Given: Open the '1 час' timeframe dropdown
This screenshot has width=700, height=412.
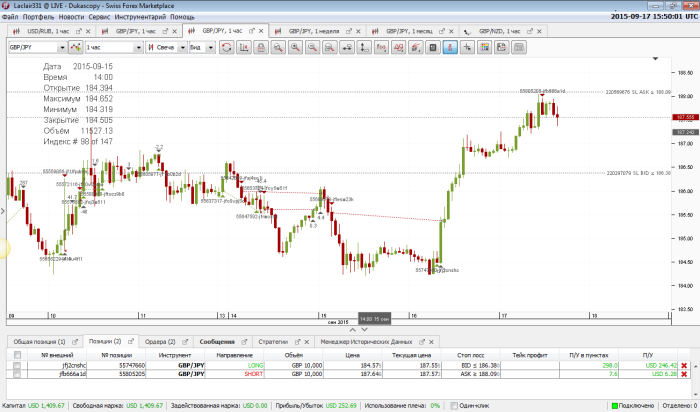Looking at the screenshot, I should coord(138,47).
